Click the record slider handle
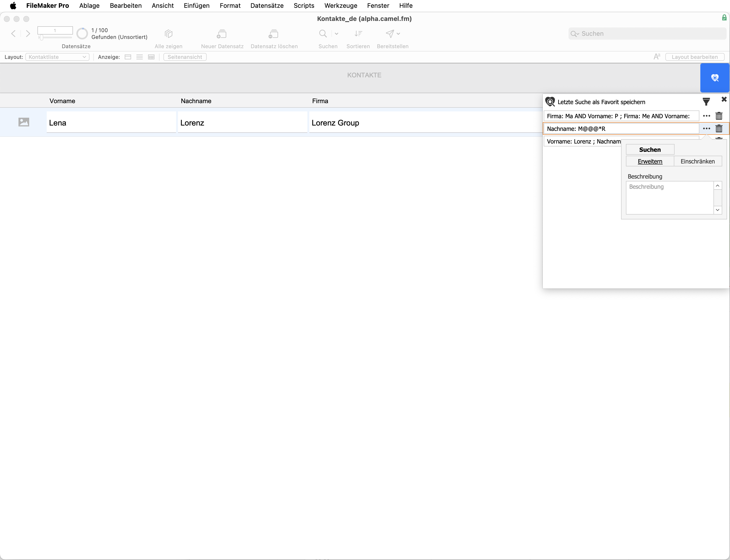730x560 pixels. (x=41, y=38)
